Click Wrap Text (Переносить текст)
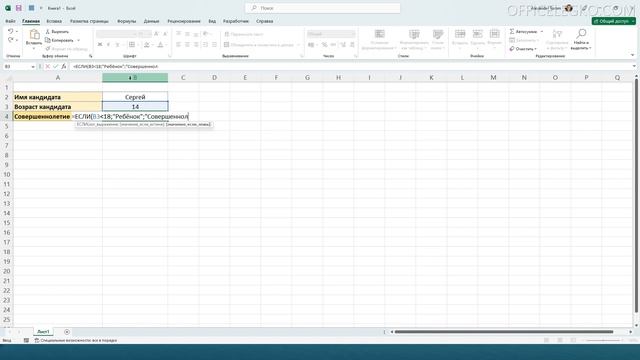 244,34
